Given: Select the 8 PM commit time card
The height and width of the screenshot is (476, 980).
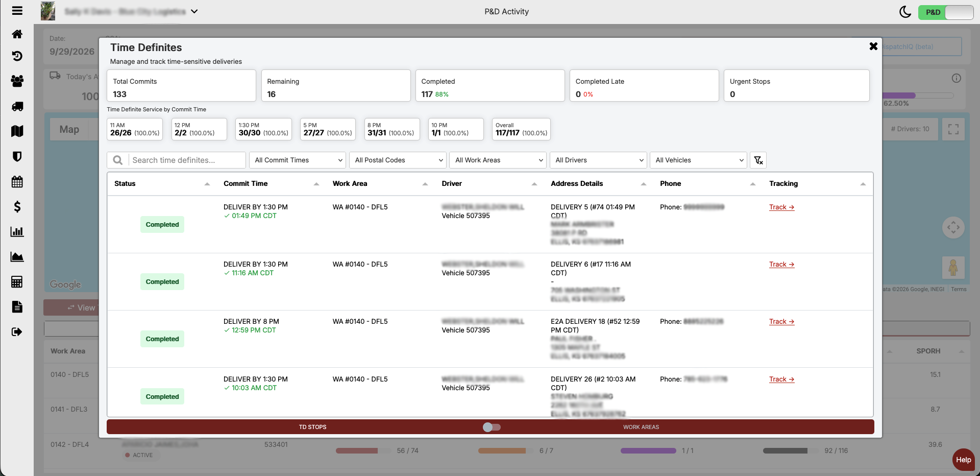Looking at the screenshot, I should click(x=392, y=129).
